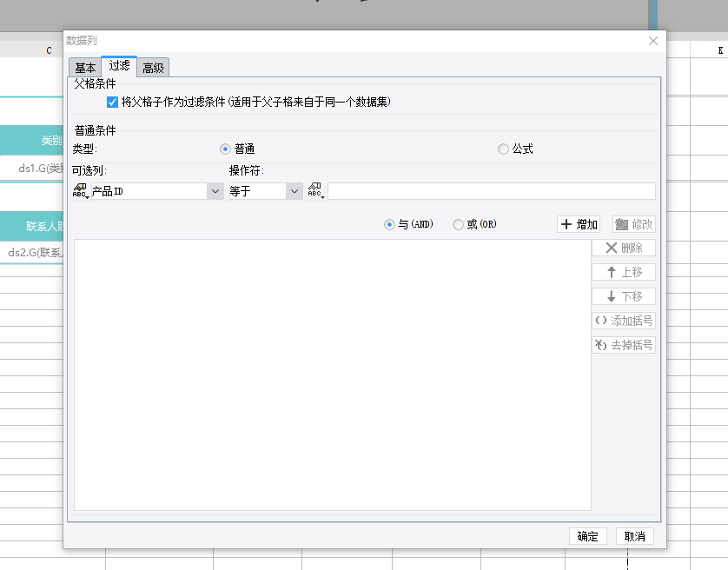This screenshot has width=728, height=570.
Task: Click the 去掉括号 button
Action: [624, 345]
